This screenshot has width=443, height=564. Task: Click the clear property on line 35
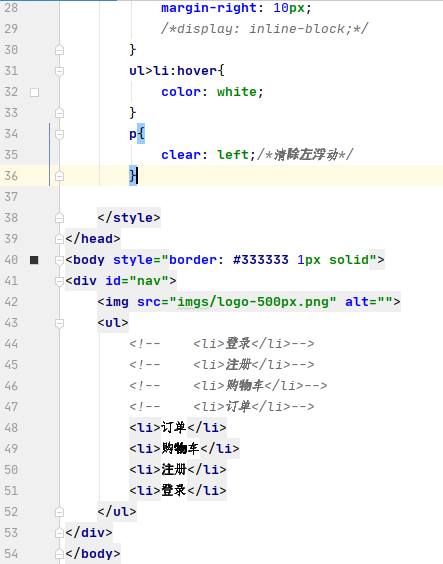(181, 155)
